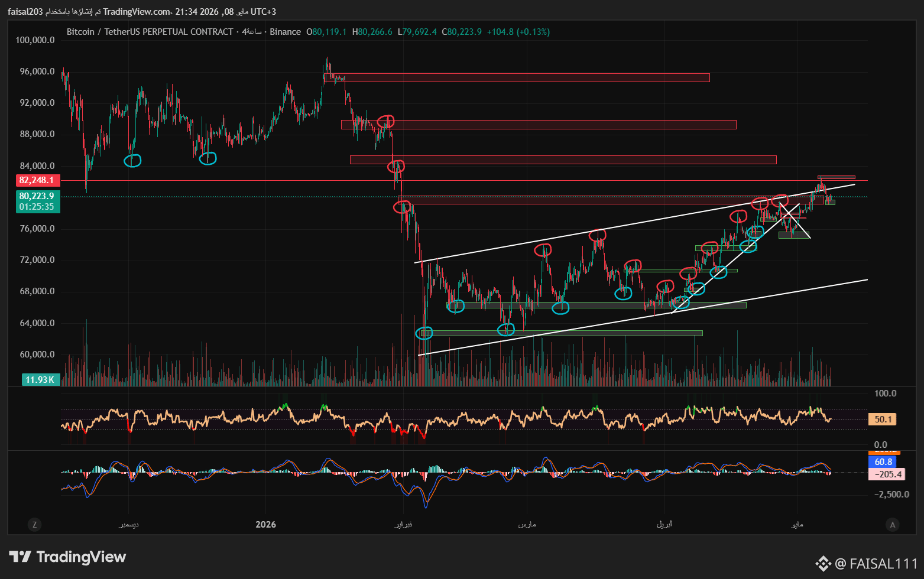924x579 pixels.
Task: Click the 72,000.0 price axis label
Action: (x=37, y=260)
